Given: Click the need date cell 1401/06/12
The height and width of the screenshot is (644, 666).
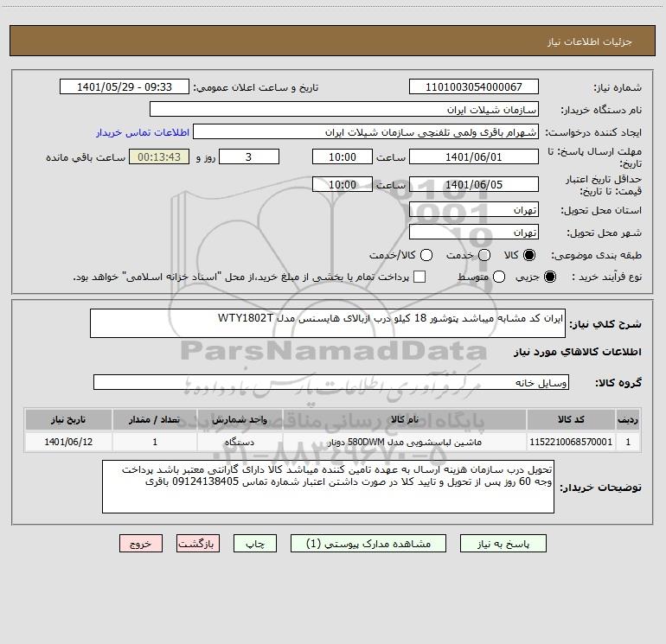Looking at the screenshot, I should pyautogui.click(x=68, y=442).
